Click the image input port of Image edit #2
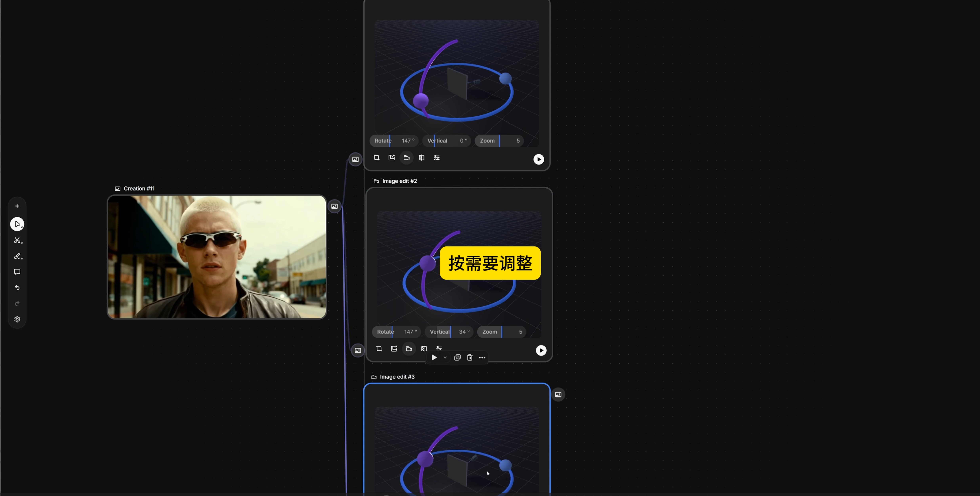Screen dimensions: 980x496 tap(358, 351)
